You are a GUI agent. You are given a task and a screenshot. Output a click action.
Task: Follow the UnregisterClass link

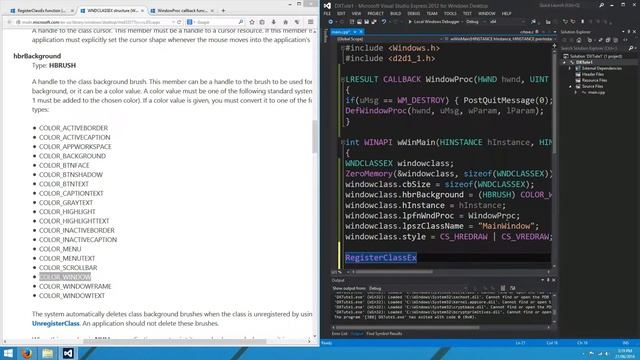56,323
